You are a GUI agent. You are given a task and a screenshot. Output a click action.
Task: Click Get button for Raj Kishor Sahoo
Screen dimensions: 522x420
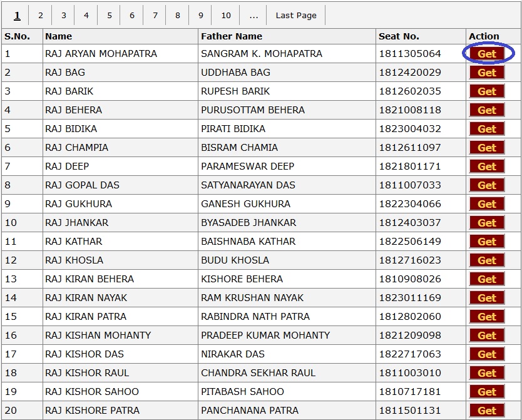[x=487, y=391]
